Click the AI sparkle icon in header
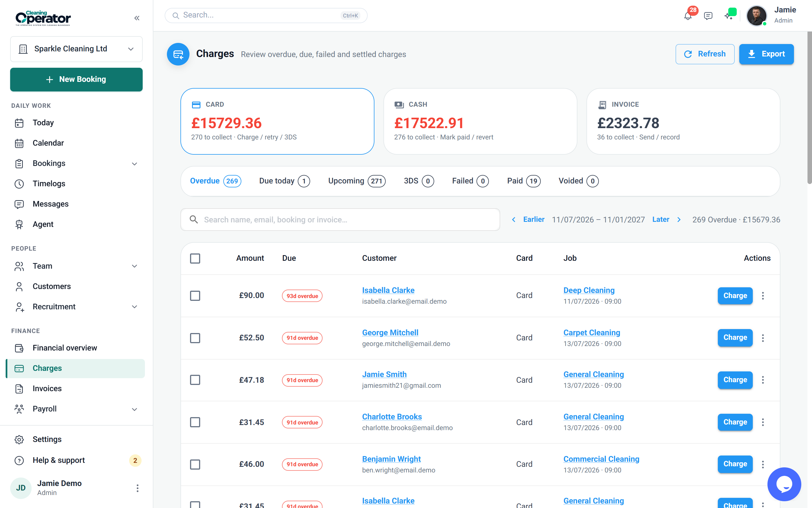 click(728, 16)
